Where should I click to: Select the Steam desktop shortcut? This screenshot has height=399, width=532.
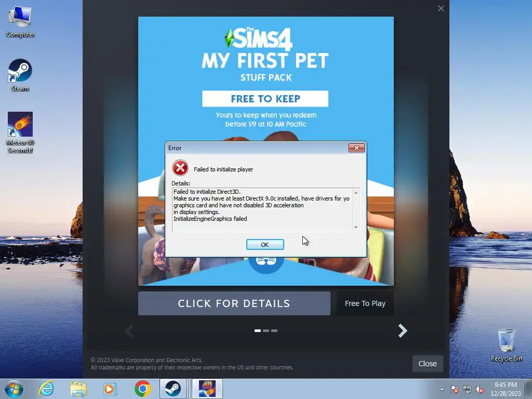[x=20, y=75]
